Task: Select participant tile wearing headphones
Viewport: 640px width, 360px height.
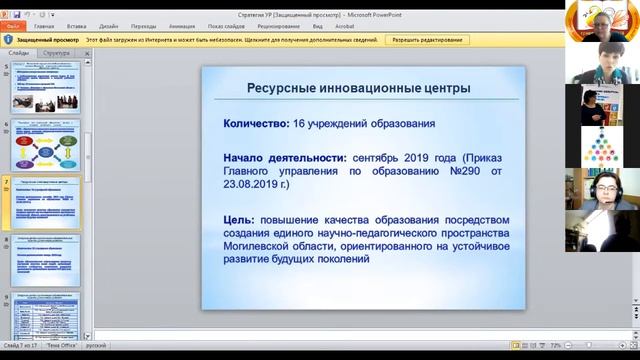Action: [x=602, y=189]
